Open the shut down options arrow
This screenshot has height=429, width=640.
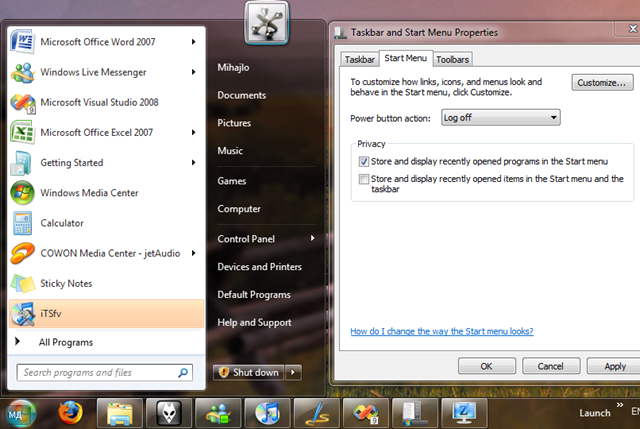[293, 372]
